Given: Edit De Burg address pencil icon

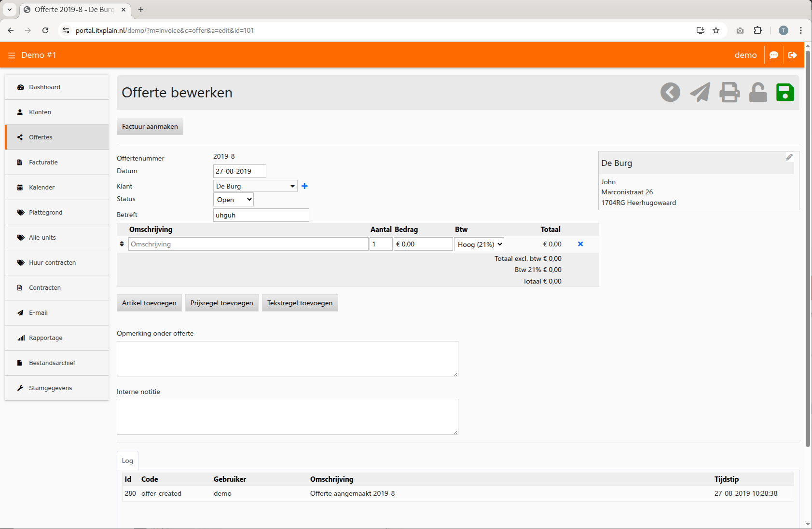Looking at the screenshot, I should 789,157.
